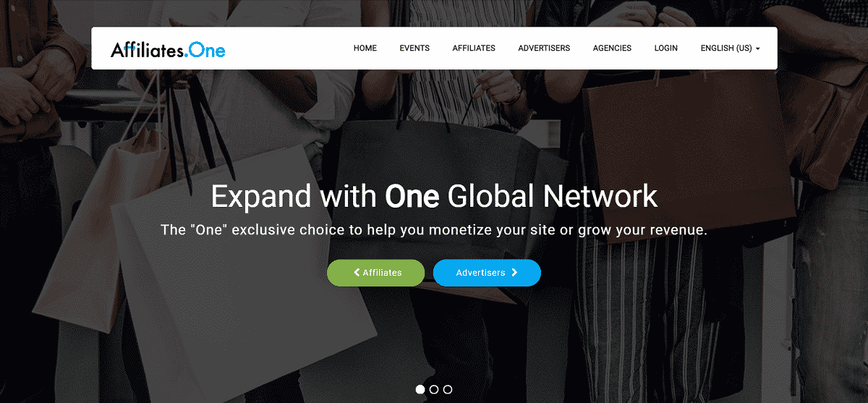
Task: Click the left chevron on the green Affiliates button
Action: pyautogui.click(x=357, y=273)
